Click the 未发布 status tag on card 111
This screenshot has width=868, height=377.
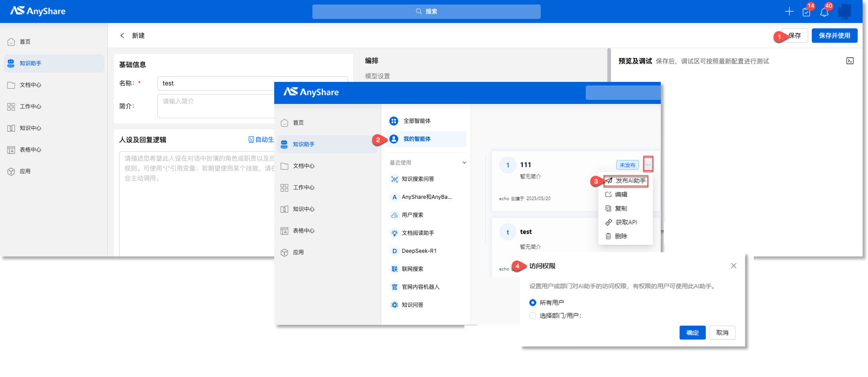(627, 165)
